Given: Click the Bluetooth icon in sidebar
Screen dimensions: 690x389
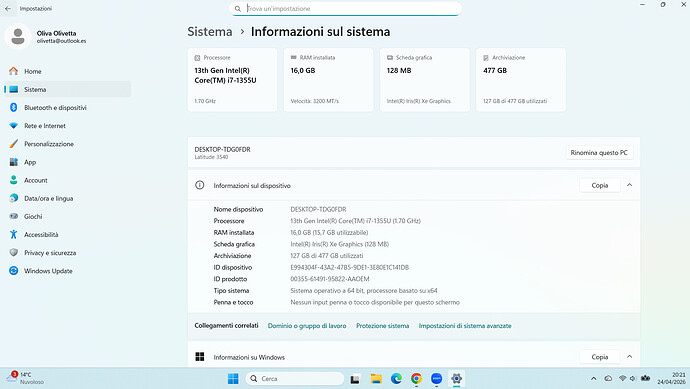Looking at the screenshot, I should point(14,107).
